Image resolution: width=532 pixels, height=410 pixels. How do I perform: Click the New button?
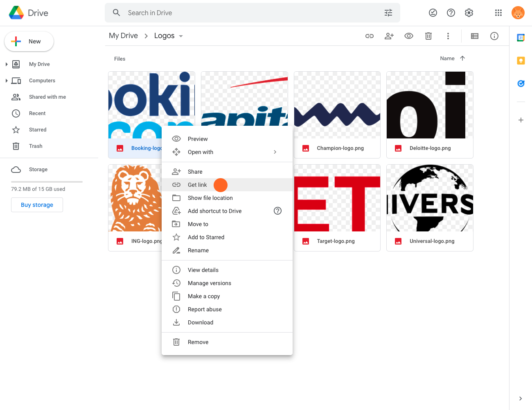[x=29, y=41]
